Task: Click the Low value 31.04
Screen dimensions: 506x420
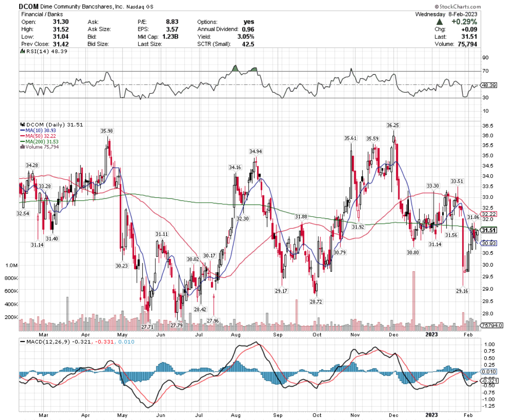Action: tap(61, 37)
